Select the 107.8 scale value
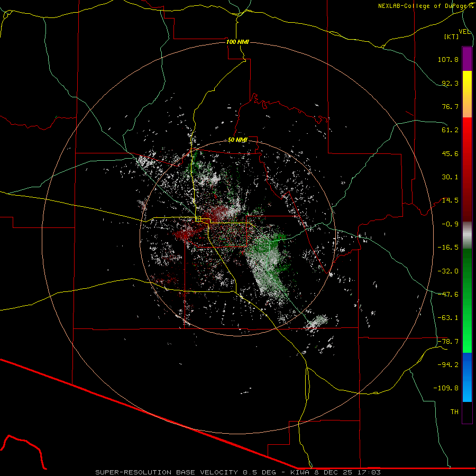Screen dimensions: 476x476 point(448,59)
